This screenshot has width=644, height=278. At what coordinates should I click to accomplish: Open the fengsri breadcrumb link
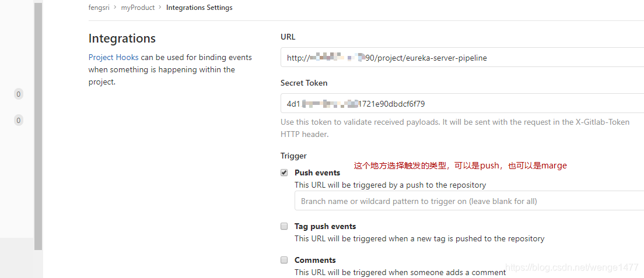(99, 8)
